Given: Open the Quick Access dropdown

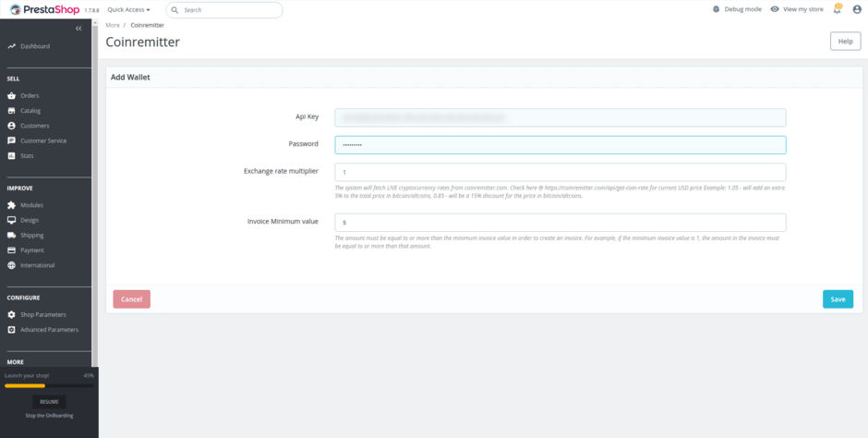Looking at the screenshot, I should tap(129, 9).
